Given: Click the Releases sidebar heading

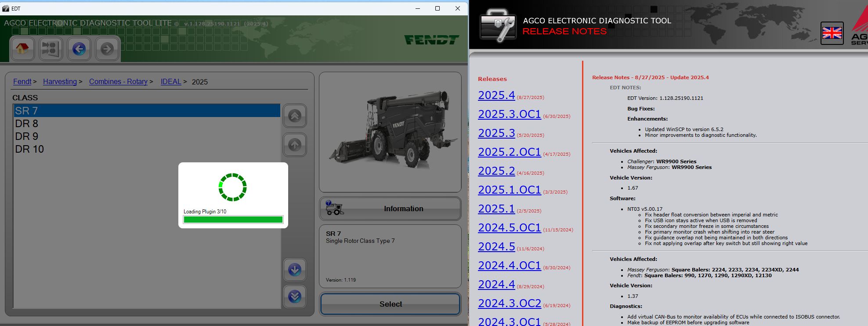Looking at the screenshot, I should 492,79.
